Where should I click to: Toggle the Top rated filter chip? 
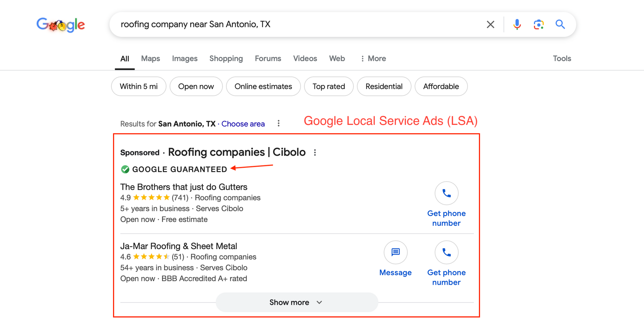[328, 86]
